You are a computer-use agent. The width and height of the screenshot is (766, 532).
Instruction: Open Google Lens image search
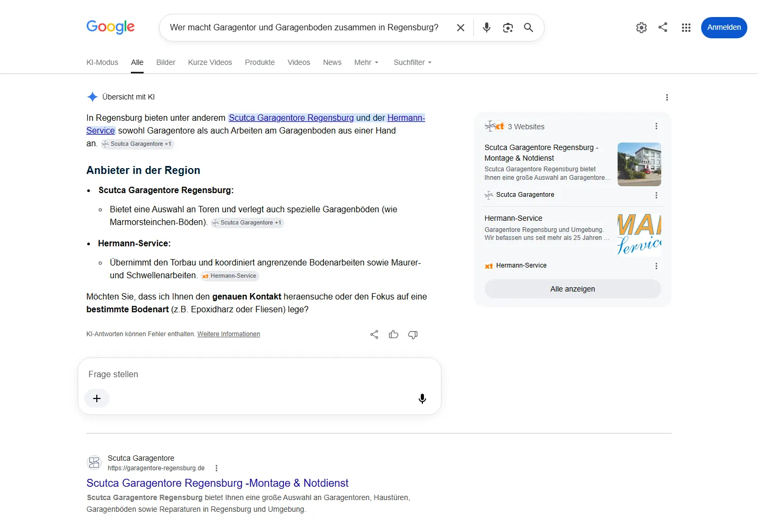coord(508,28)
